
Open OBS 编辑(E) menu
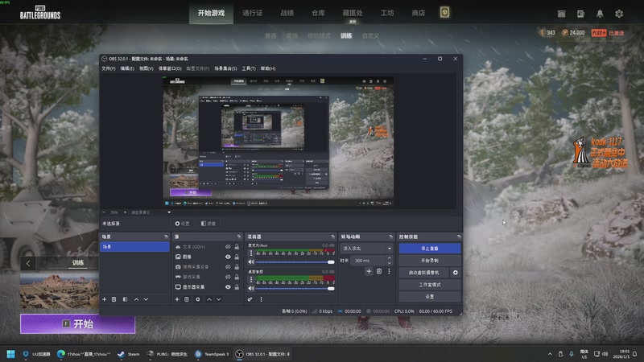[x=127, y=68]
